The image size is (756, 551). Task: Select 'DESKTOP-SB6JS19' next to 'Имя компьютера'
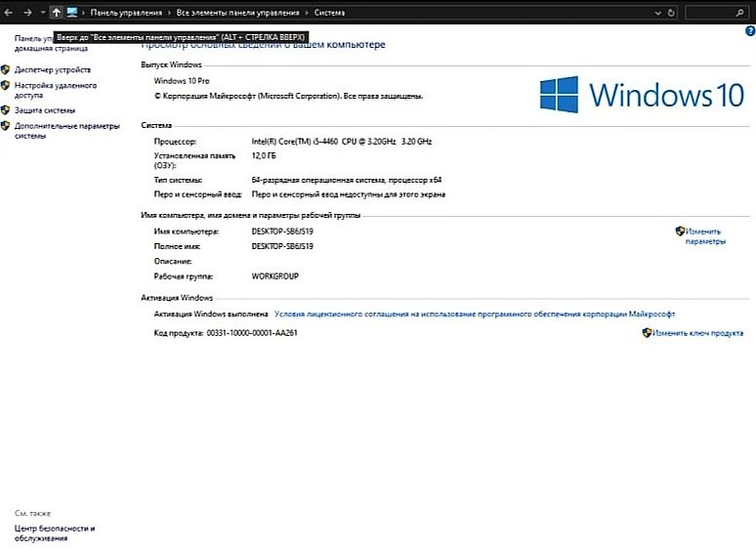[282, 232]
